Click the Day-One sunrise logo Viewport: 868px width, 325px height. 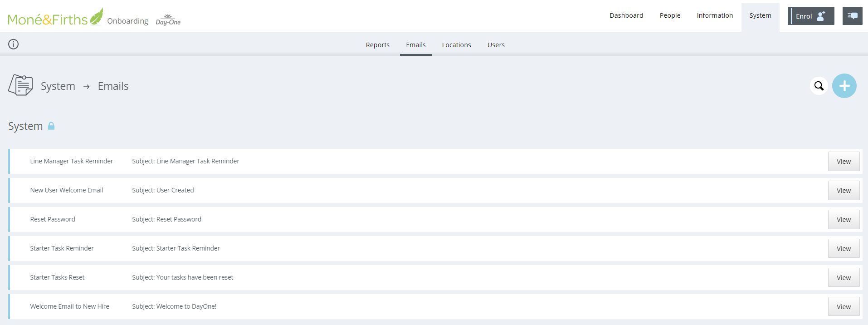coord(168,20)
